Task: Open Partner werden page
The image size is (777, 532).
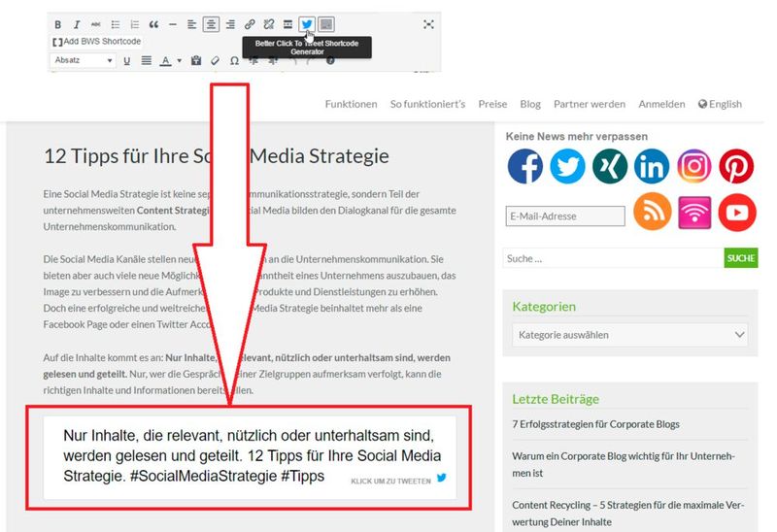Action: [x=590, y=104]
